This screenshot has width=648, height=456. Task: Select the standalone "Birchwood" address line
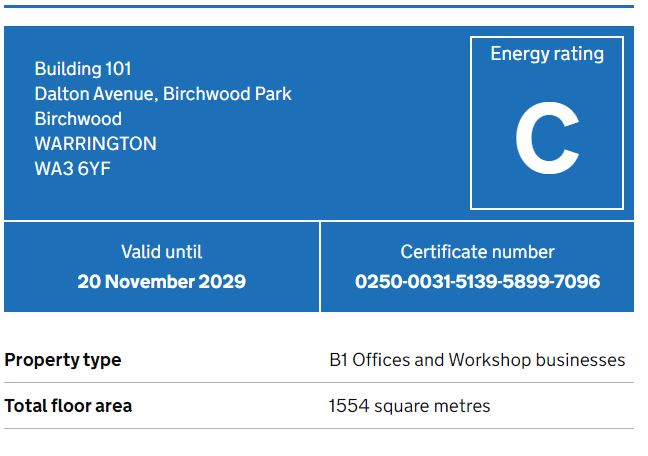tap(78, 119)
